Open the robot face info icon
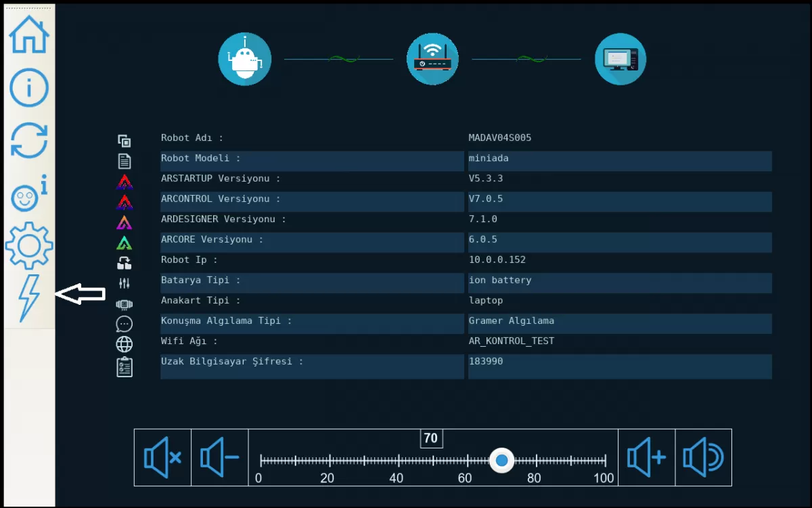The width and height of the screenshot is (812, 508). pos(29,194)
